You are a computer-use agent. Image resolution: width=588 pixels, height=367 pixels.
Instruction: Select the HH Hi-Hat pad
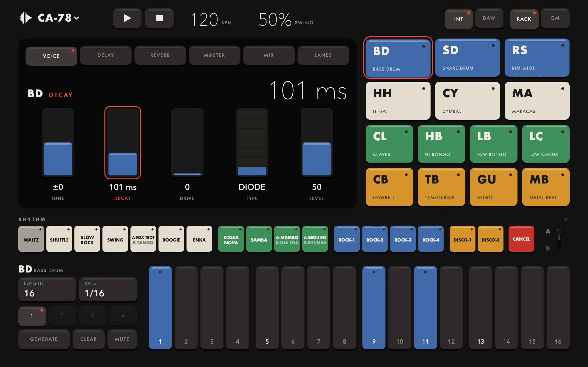(398, 101)
